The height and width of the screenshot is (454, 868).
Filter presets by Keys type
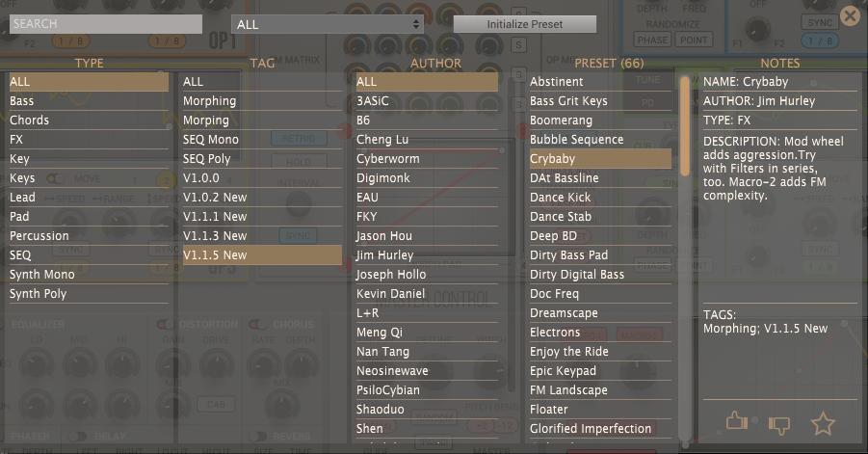90,178
